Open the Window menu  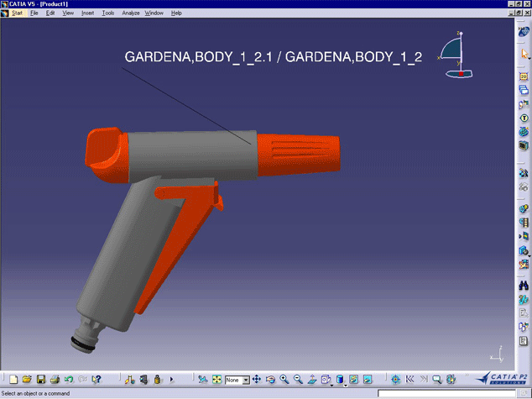[x=154, y=13]
